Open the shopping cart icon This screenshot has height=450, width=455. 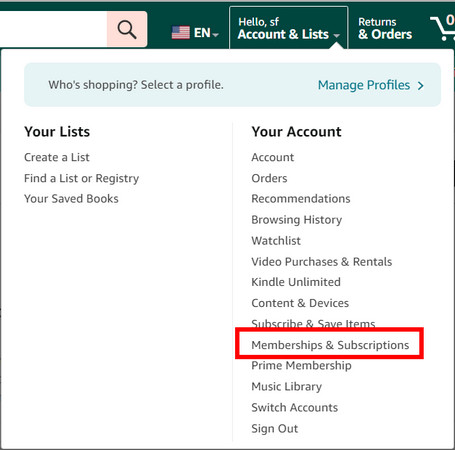coord(443,28)
